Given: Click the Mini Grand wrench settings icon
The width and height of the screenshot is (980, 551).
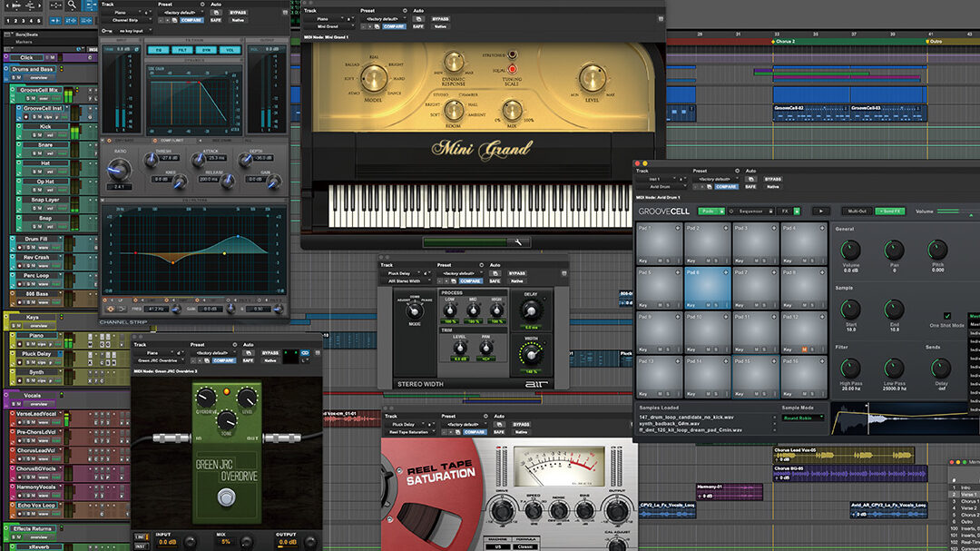Looking at the screenshot, I should [x=518, y=242].
